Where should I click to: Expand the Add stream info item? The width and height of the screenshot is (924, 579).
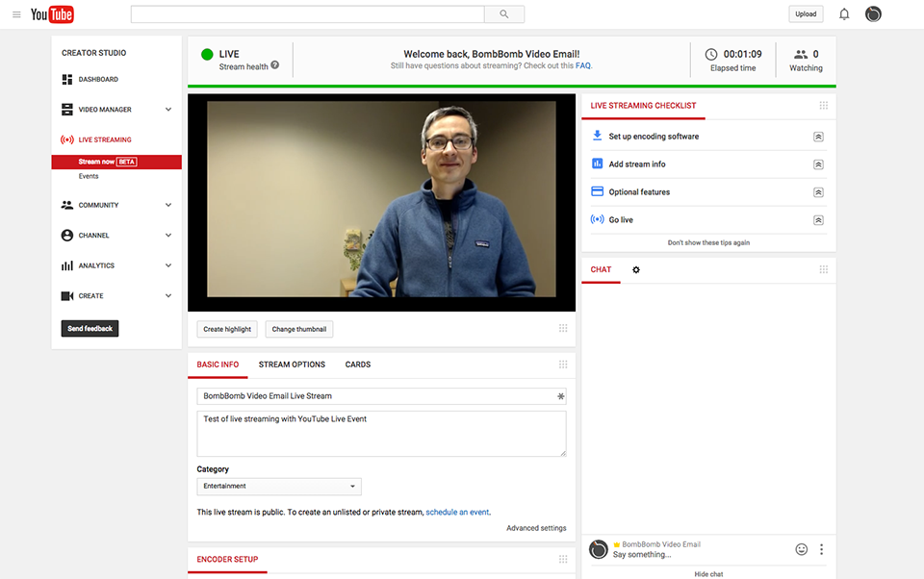[818, 164]
